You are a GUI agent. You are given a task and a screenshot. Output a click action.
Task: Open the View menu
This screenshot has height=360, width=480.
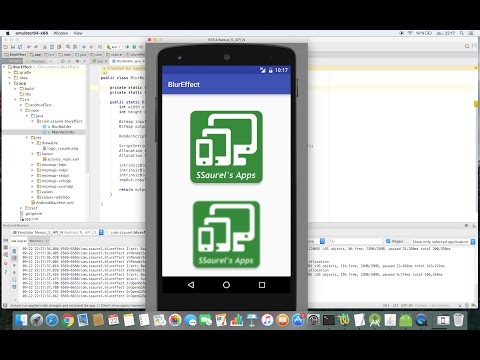tap(78, 33)
